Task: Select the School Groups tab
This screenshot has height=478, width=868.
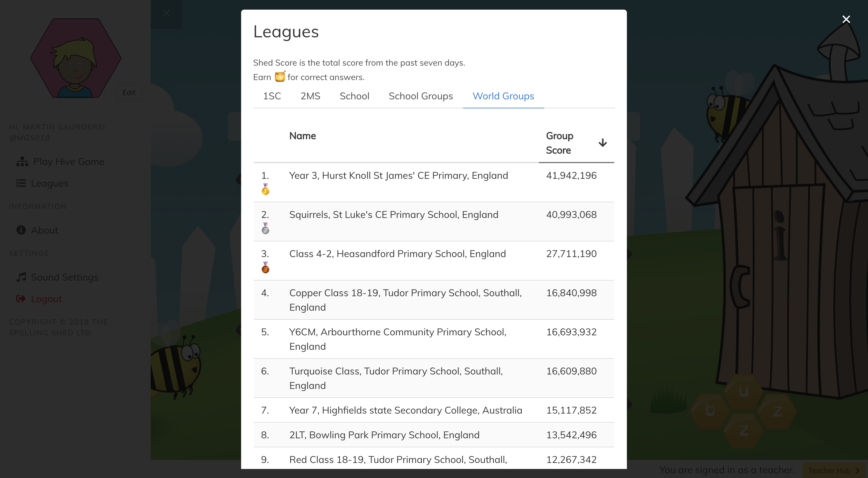Action: tap(420, 96)
